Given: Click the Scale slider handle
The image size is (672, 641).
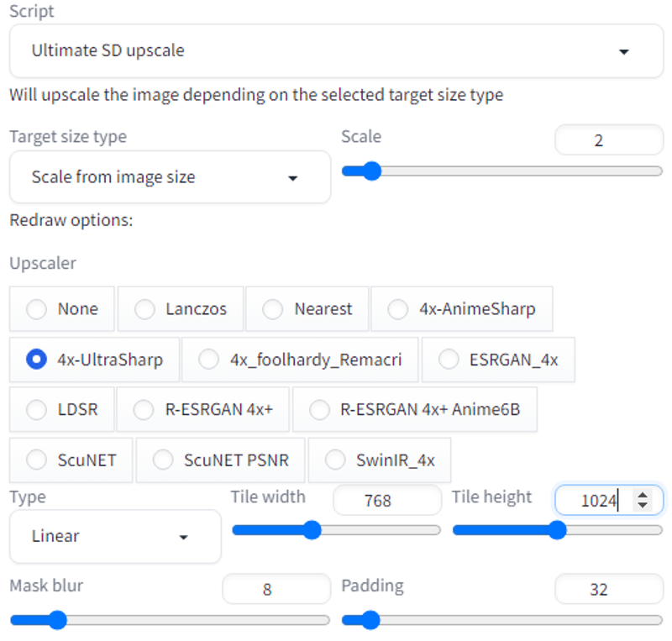Looking at the screenshot, I should tap(371, 171).
